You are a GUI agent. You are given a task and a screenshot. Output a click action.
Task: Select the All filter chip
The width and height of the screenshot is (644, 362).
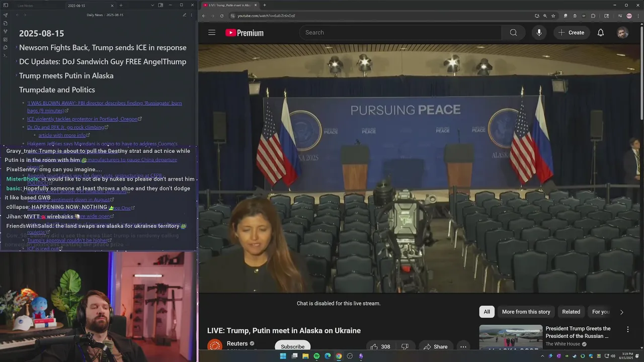487,312
